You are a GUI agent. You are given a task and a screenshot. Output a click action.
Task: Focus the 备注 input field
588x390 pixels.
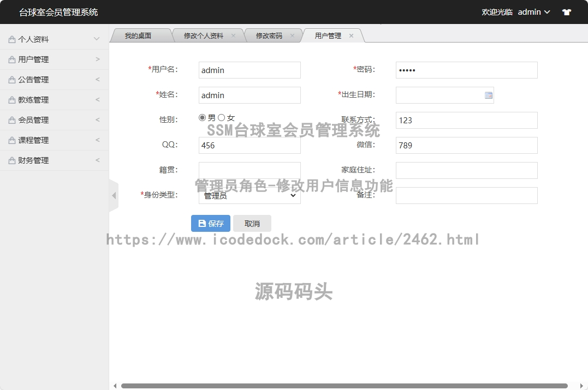466,196
